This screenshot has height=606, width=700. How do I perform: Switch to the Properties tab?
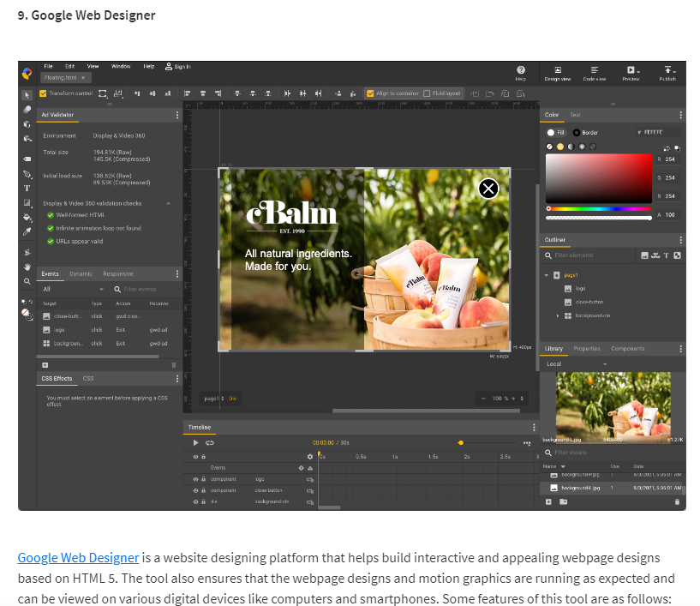[x=587, y=349]
